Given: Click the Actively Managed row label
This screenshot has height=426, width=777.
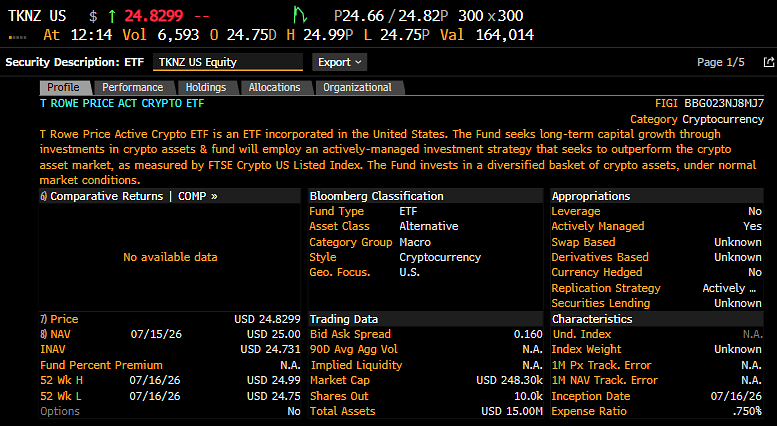Looking at the screenshot, I should point(598,226).
